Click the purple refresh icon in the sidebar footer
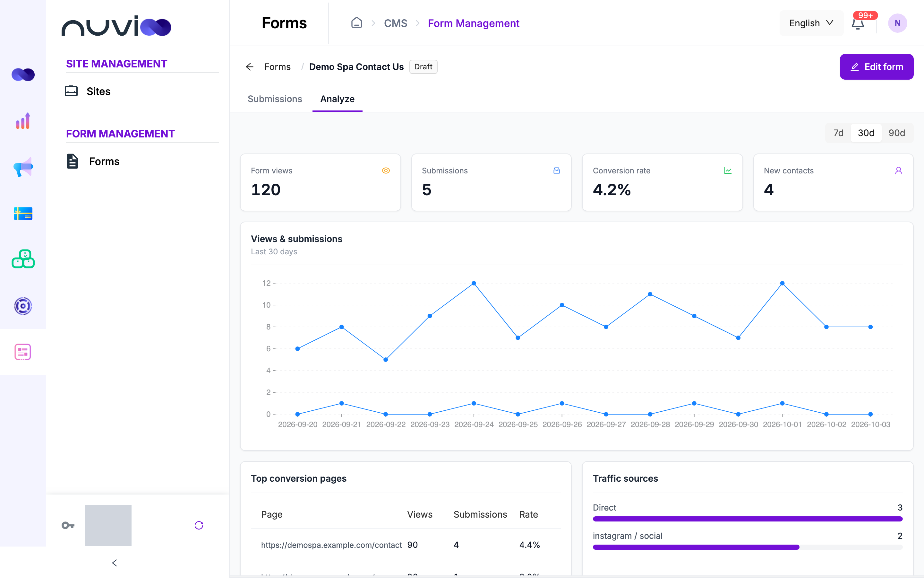Screen dimensions: 924x578 click(199, 525)
